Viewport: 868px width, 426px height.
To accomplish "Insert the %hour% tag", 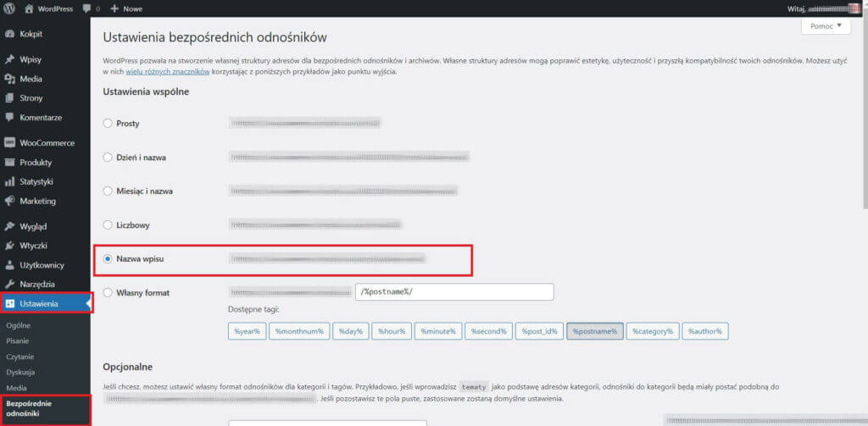I will tap(392, 331).
